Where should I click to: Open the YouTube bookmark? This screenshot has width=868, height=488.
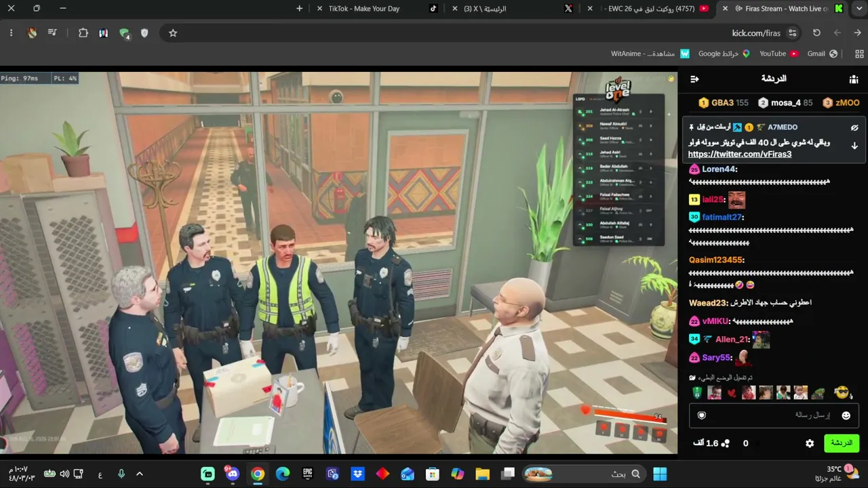click(778, 54)
